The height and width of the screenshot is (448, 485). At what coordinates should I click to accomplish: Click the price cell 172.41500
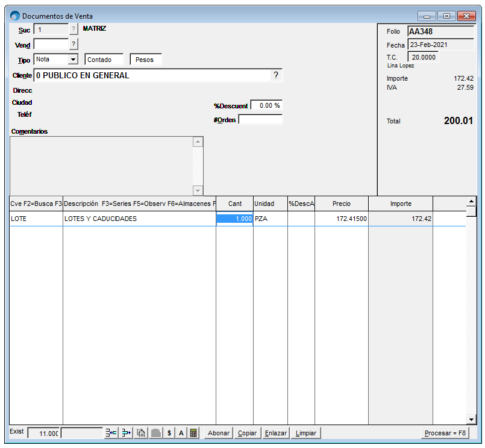click(342, 219)
